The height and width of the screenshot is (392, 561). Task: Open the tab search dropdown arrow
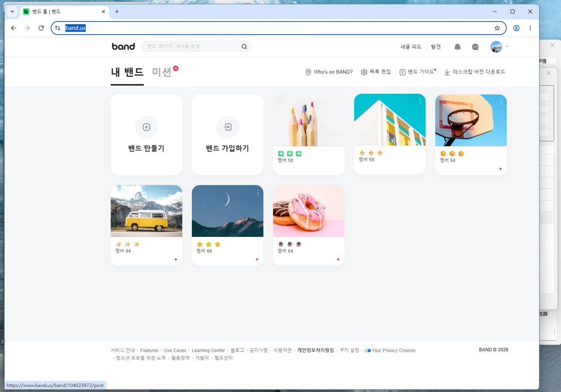pos(12,11)
